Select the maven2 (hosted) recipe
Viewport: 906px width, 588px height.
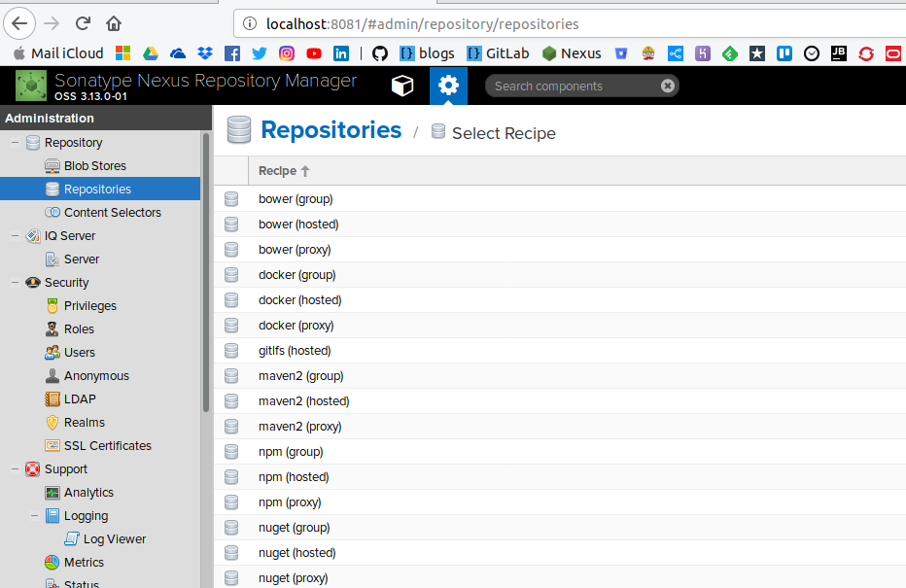pos(559,401)
